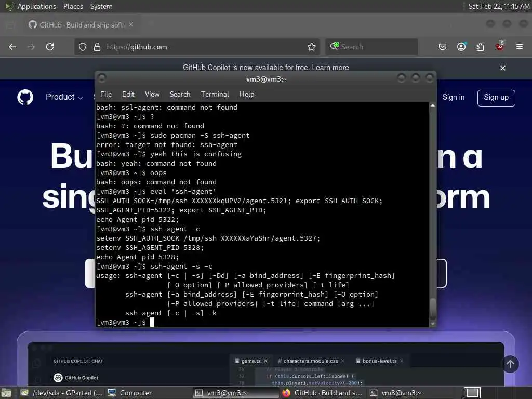Click the date and time clock
The height and width of the screenshot is (399, 532).
pos(499,6)
